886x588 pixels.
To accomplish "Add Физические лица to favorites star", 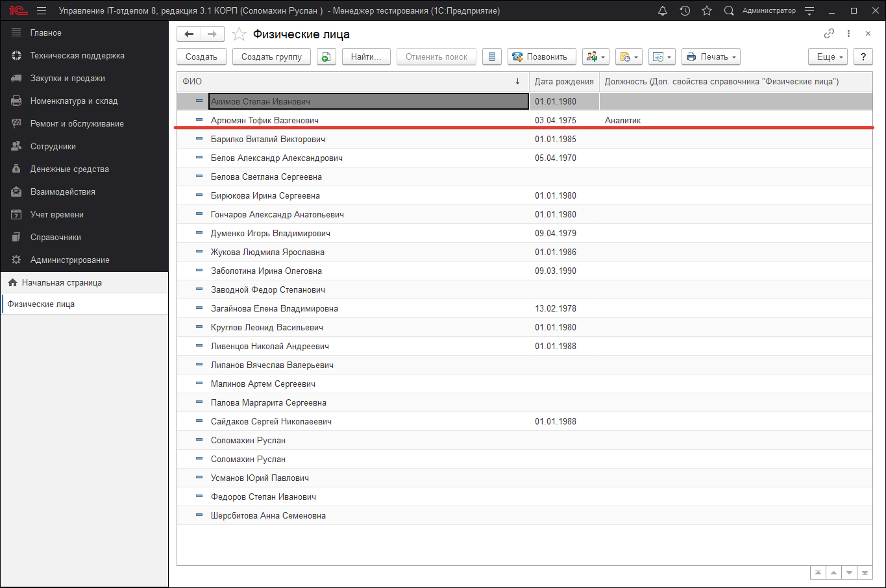I will click(x=239, y=34).
